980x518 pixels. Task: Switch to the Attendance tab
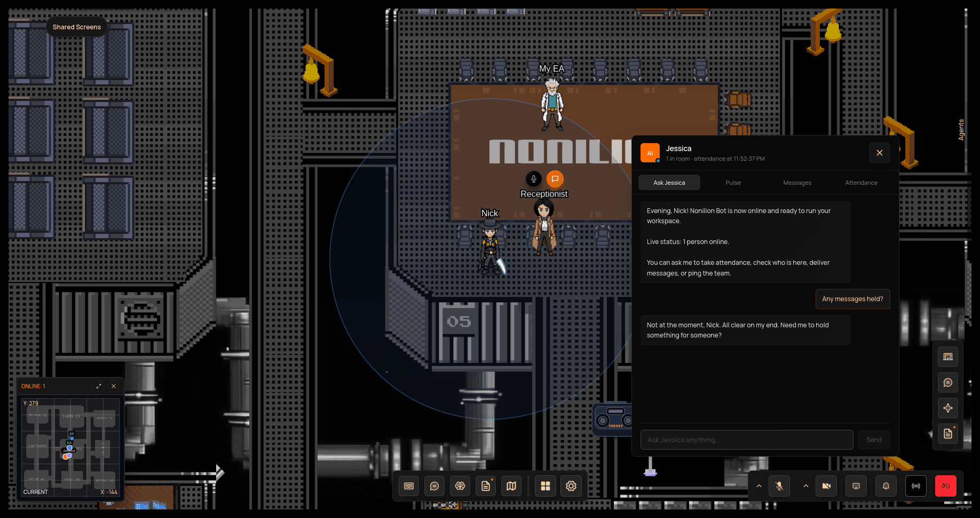tap(862, 183)
